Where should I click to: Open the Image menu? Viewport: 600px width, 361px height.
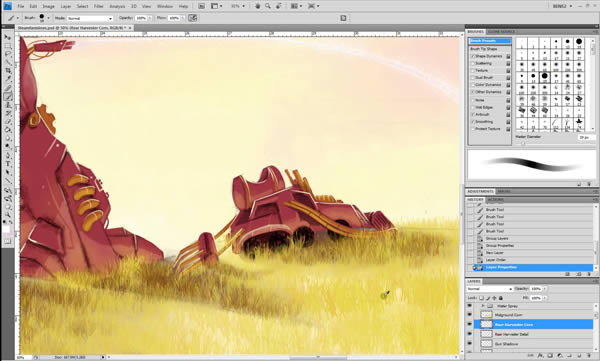tap(48, 7)
